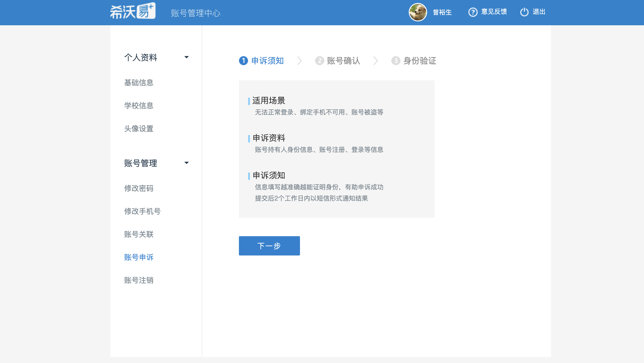The height and width of the screenshot is (363, 644).
Task: Collapse the 个人资料 section arrow
Action: click(x=187, y=57)
